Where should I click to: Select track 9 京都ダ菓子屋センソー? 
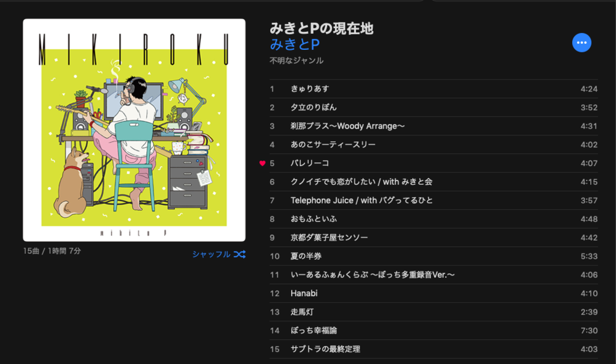click(x=434, y=238)
